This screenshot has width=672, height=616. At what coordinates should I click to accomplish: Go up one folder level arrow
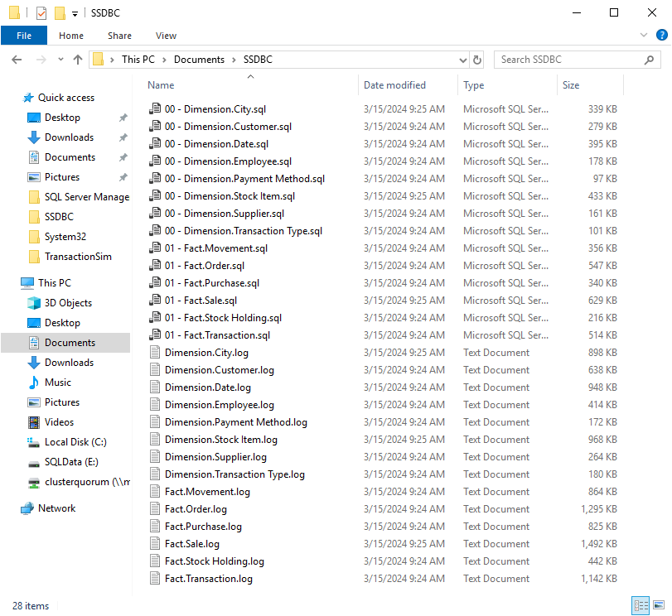[x=78, y=60]
